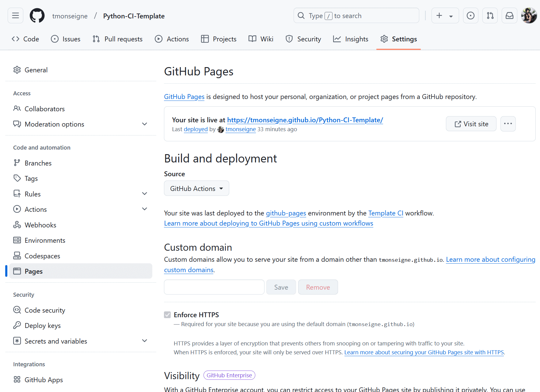Open the Template CI workflow link
The height and width of the screenshot is (392, 540).
click(386, 213)
